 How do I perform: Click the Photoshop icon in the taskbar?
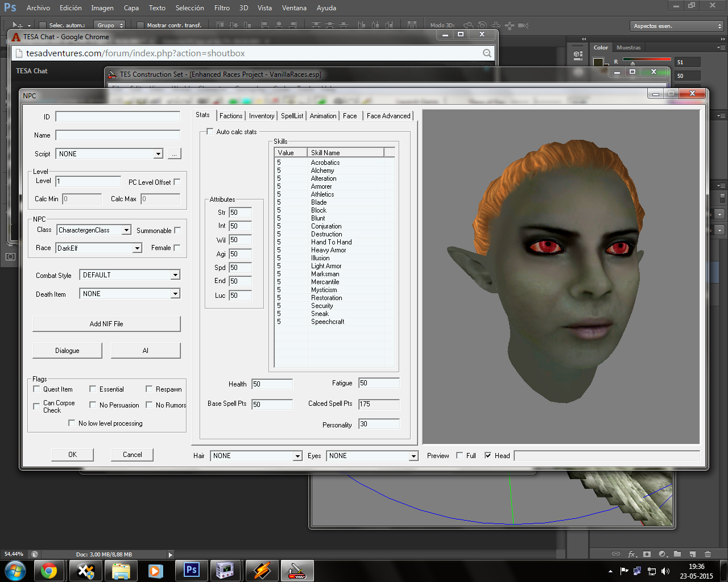tap(192, 570)
